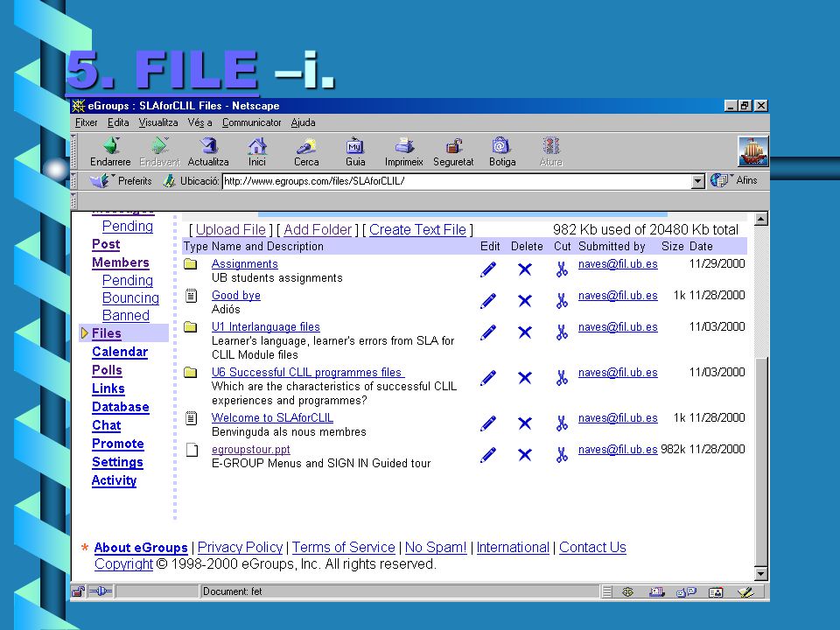Click the Navigator ship-wheel status bar icon
This screenshot has height=630, width=840.
tap(627, 592)
